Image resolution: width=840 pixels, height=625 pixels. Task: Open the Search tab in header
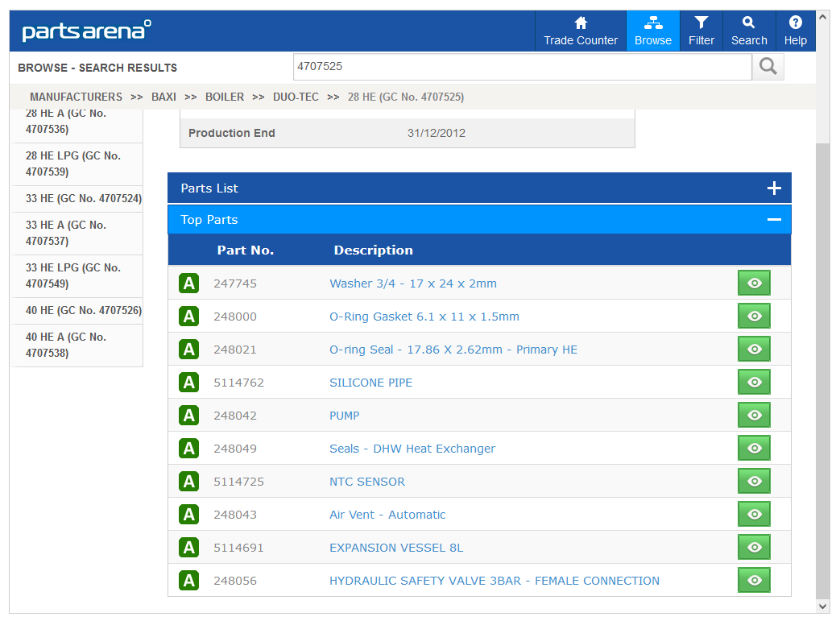[x=749, y=31]
